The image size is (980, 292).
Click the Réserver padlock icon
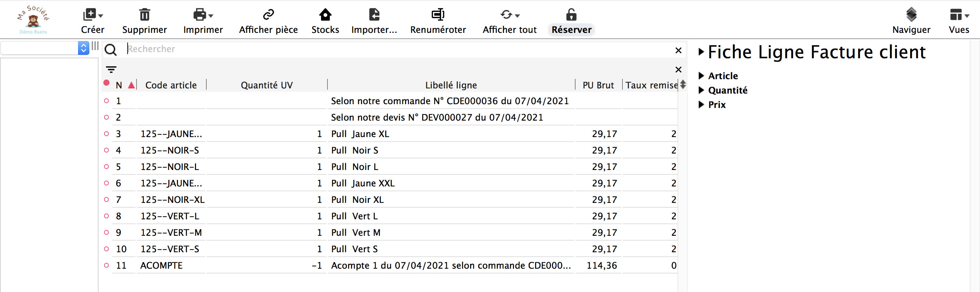tap(571, 14)
